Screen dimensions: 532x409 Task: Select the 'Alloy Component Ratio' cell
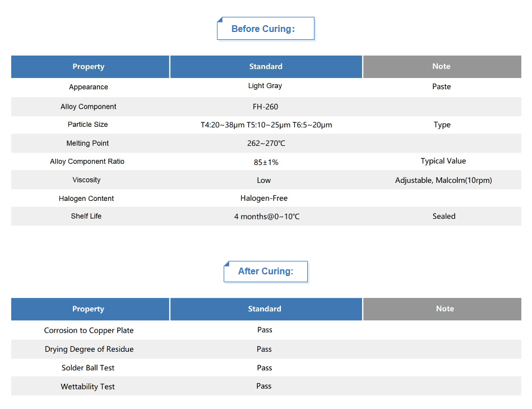(87, 162)
